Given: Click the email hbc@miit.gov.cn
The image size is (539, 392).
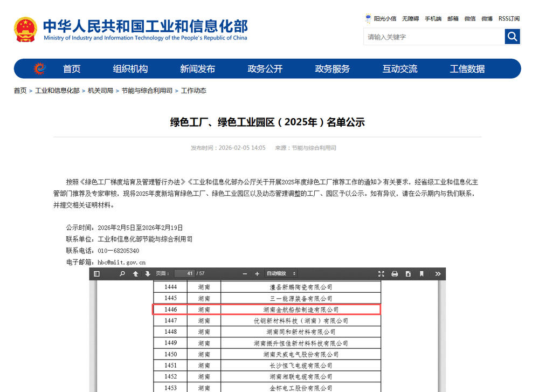Looking at the screenshot, I should pos(121,263).
